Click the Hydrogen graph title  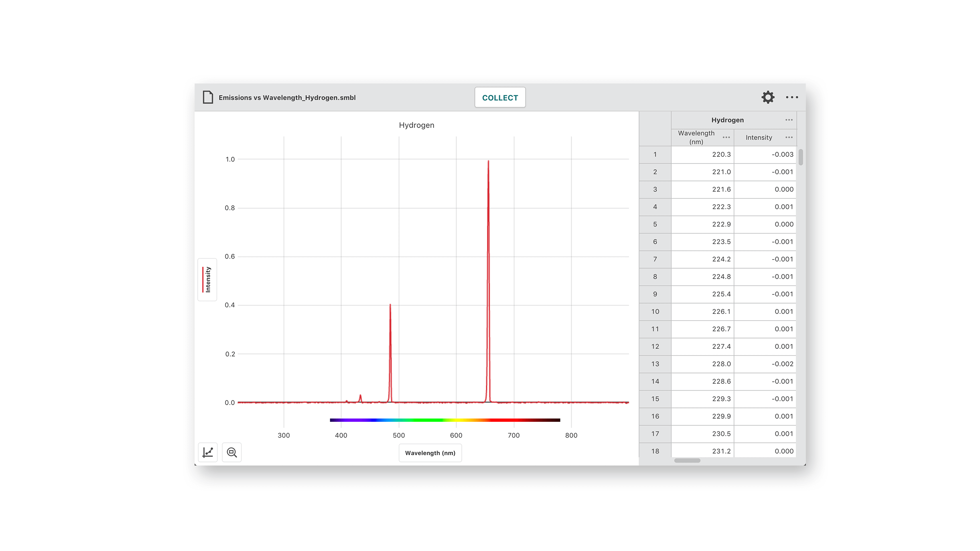[416, 125]
